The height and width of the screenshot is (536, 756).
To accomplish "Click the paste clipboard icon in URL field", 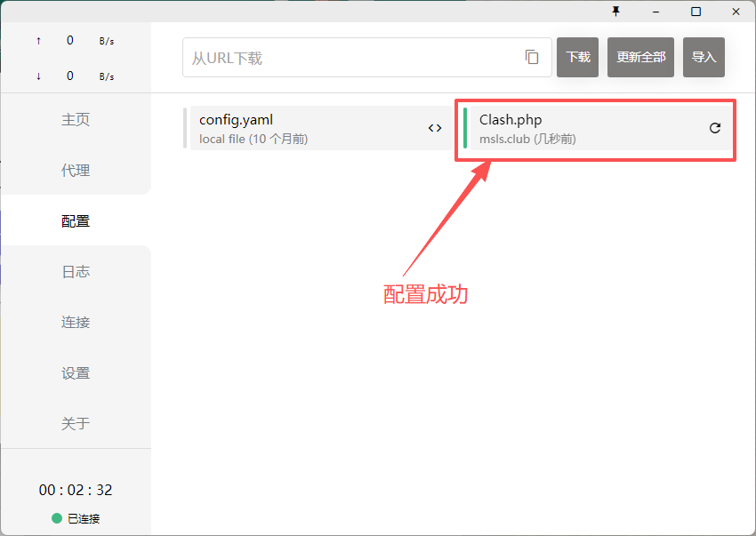I will click(532, 57).
